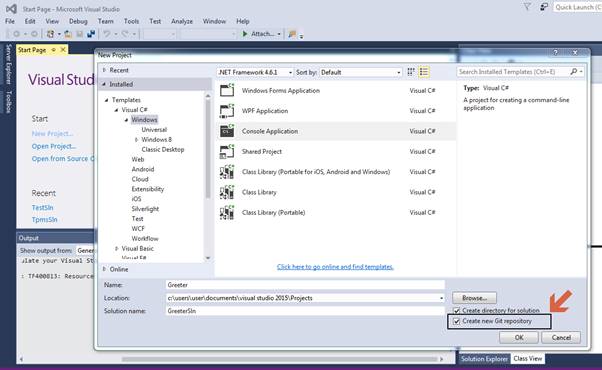The width and height of the screenshot is (602, 370).
Task: Switch to the Solution Explorer tab
Action: (484, 358)
